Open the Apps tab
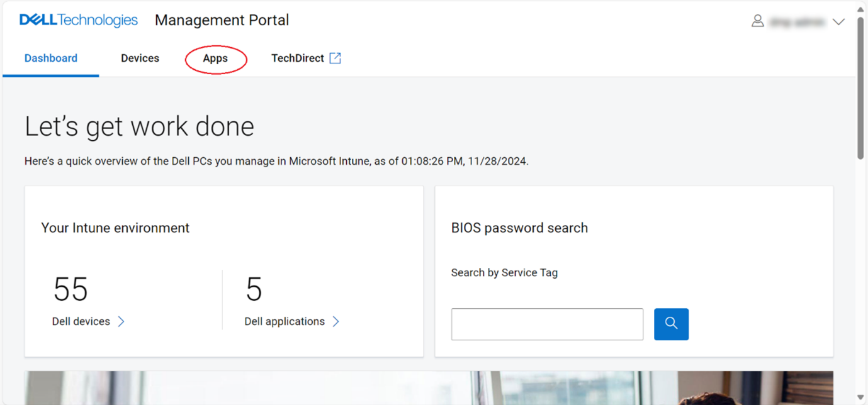Image resolution: width=868 pixels, height=405 pixels. point(215,58)
